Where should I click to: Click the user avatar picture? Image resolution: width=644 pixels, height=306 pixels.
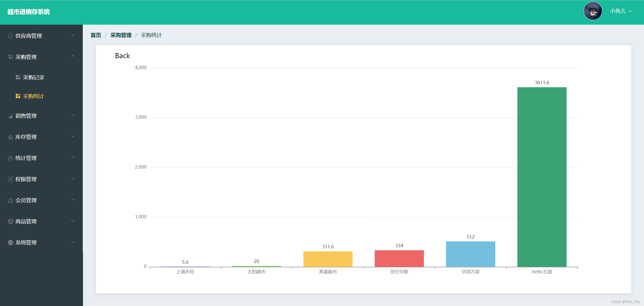coord(593,11)
